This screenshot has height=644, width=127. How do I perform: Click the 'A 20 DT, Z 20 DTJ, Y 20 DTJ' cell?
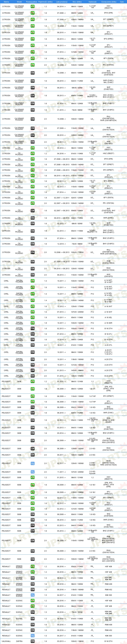(x=108, y=352)
